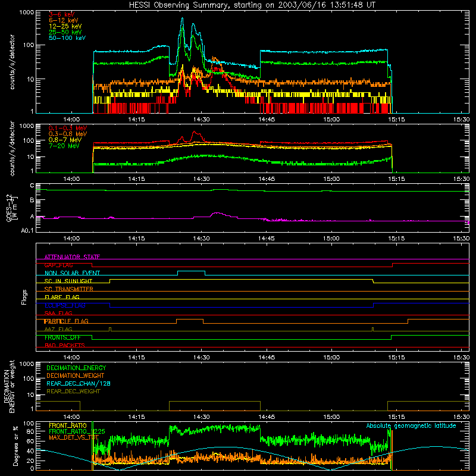Screen dimensions: 476x476
Task: Click the orange "MAX_DET_VS_TOT" legend label
Action: coord(74,437)
